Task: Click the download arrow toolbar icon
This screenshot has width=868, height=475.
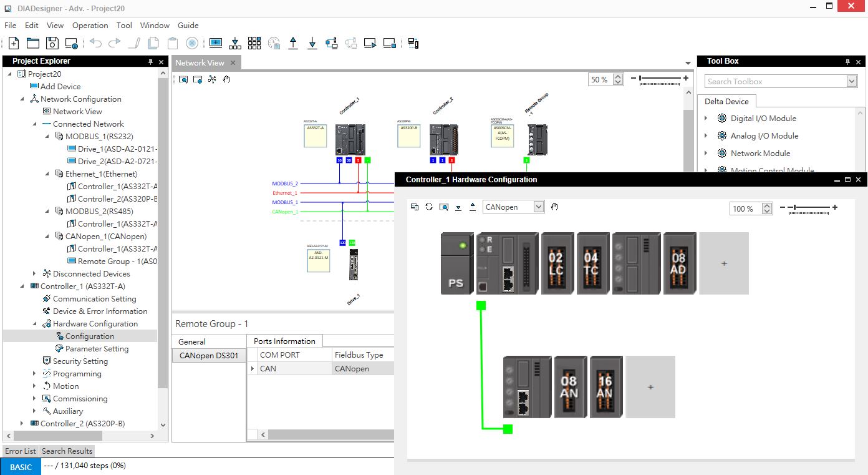Action: 312,43
